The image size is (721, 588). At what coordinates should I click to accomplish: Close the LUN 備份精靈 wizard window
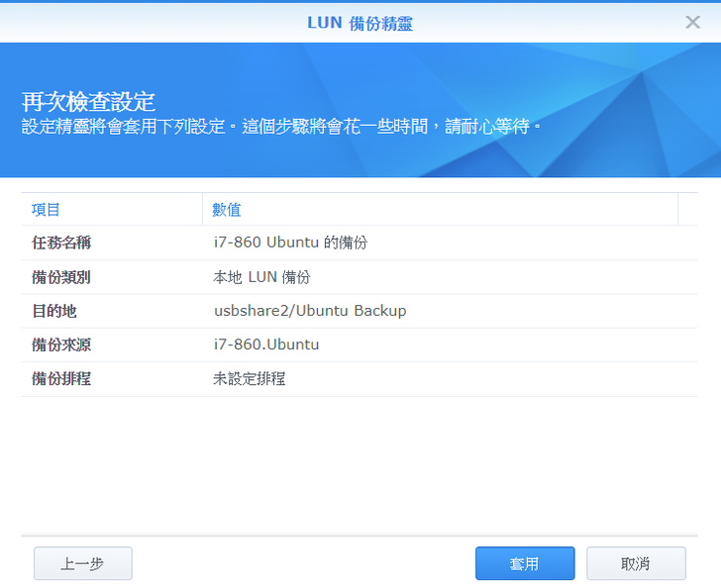(692, 22)
